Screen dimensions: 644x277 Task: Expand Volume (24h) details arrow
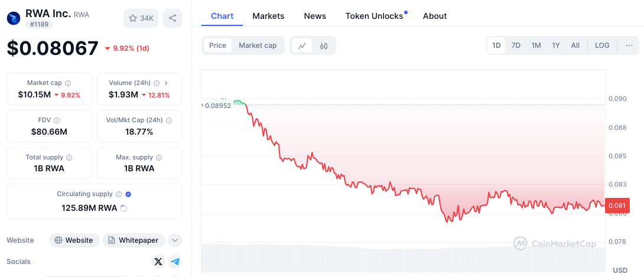tap(165, 83)
